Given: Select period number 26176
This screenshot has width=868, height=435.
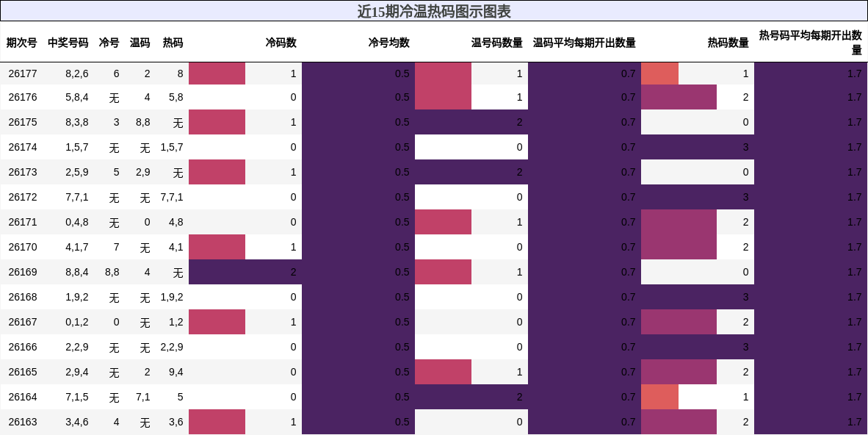Looking at the screenshot, I should tap(23, 98).
